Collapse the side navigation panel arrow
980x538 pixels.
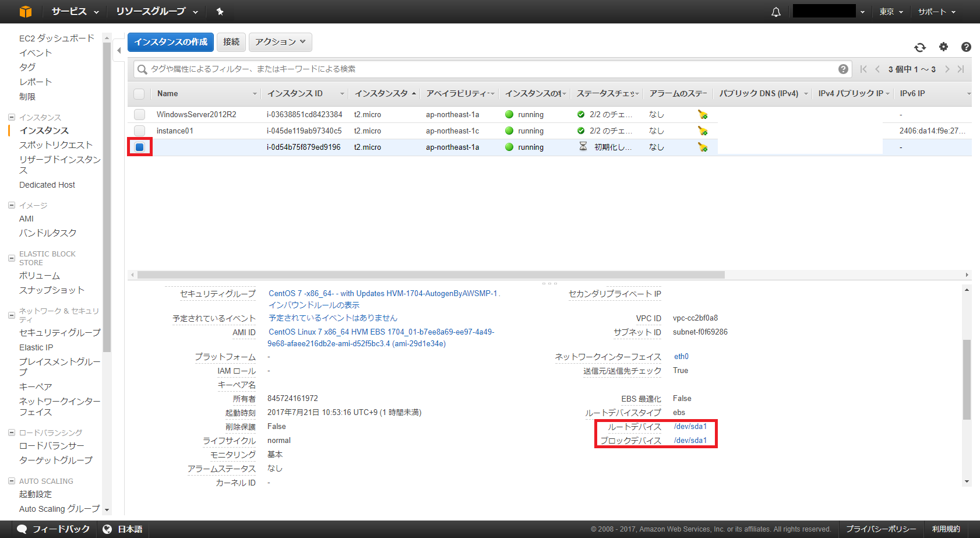click(119, 50)
